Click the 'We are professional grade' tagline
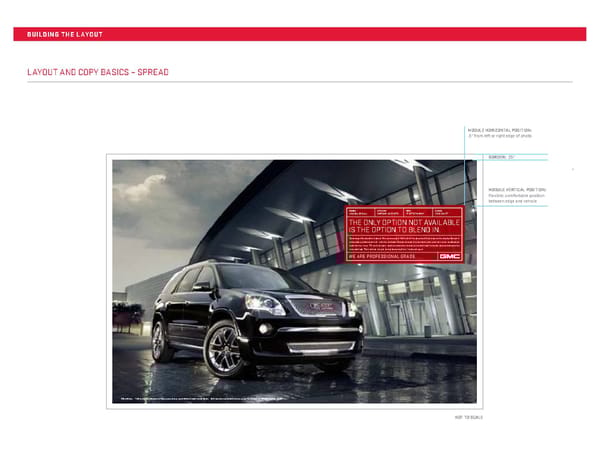600x463 pixels. point(381,257)
